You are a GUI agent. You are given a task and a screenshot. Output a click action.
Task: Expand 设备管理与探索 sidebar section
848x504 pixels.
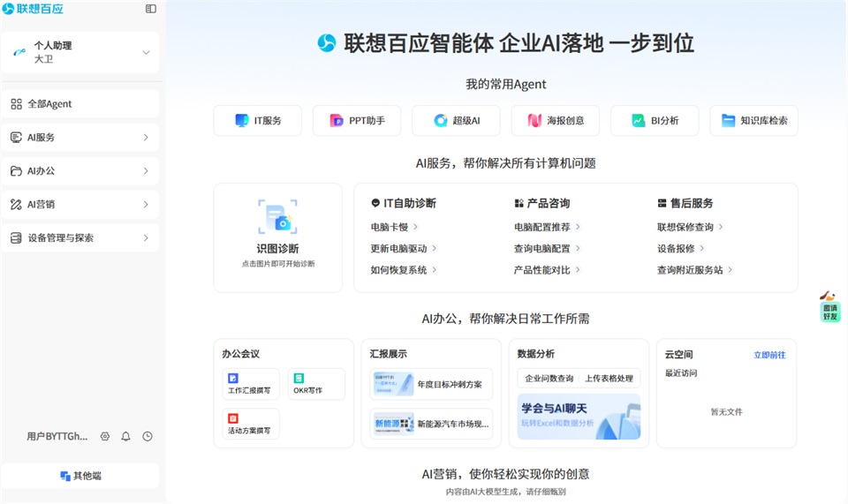click(x=80, y=237)
